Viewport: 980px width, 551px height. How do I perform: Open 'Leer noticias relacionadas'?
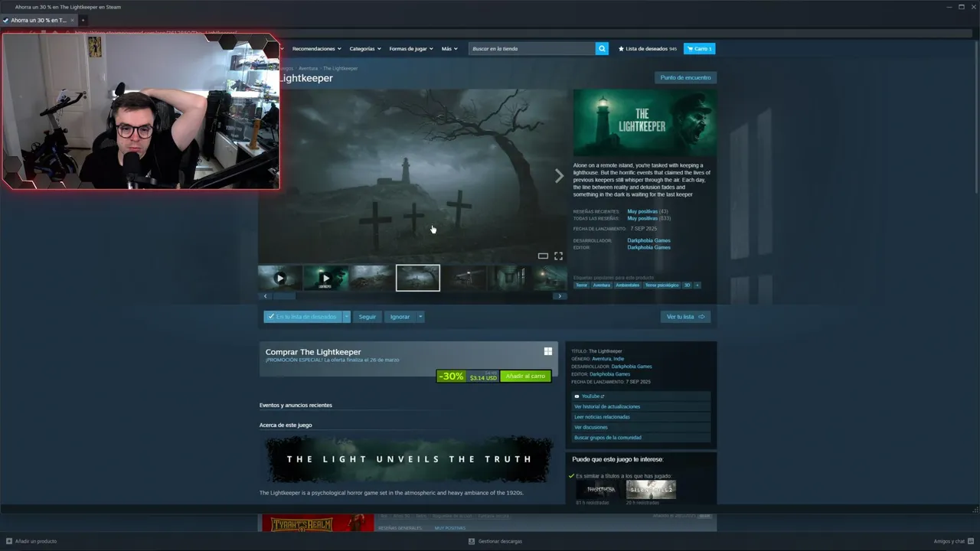point(642,417)
